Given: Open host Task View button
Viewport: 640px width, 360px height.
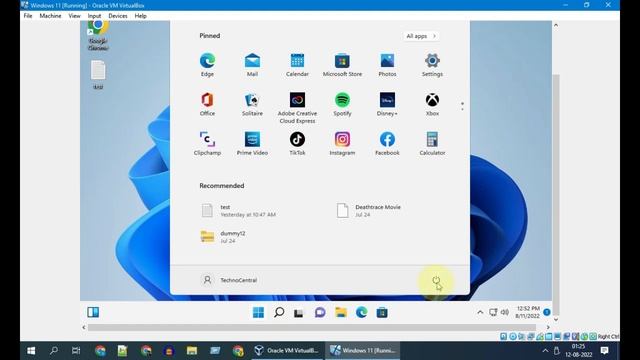Looking at the screenshot, I should pyautogui.click(x=76, y=351).
